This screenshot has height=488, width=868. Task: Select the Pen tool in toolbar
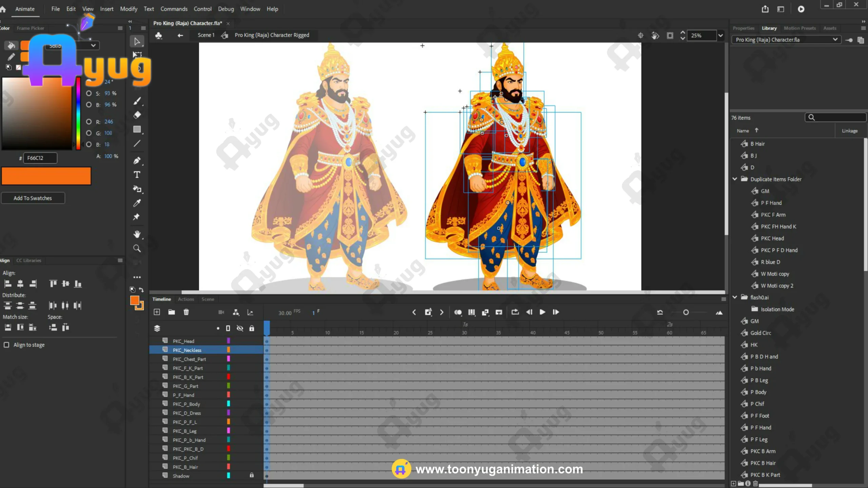137,161
